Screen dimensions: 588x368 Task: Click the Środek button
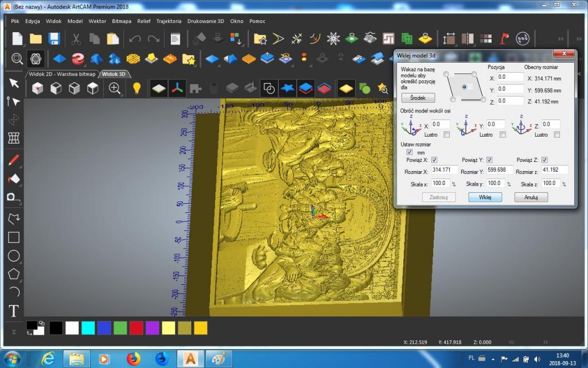click(x=418, y=98)
